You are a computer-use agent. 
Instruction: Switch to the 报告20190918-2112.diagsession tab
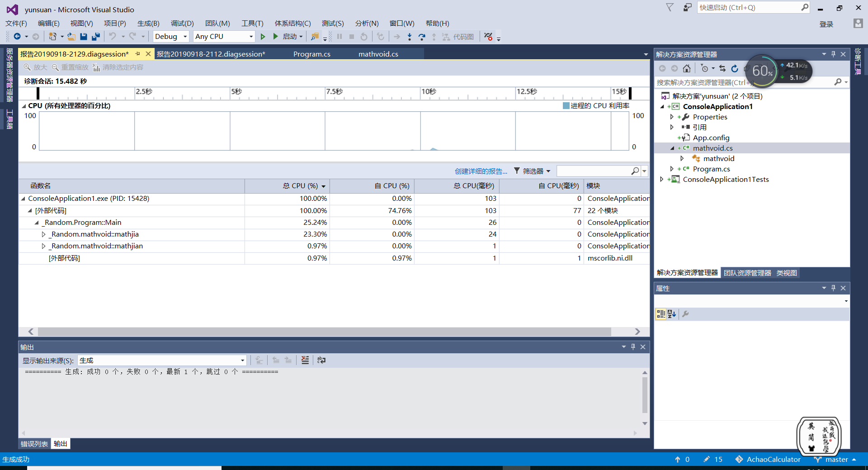point(211,54)
